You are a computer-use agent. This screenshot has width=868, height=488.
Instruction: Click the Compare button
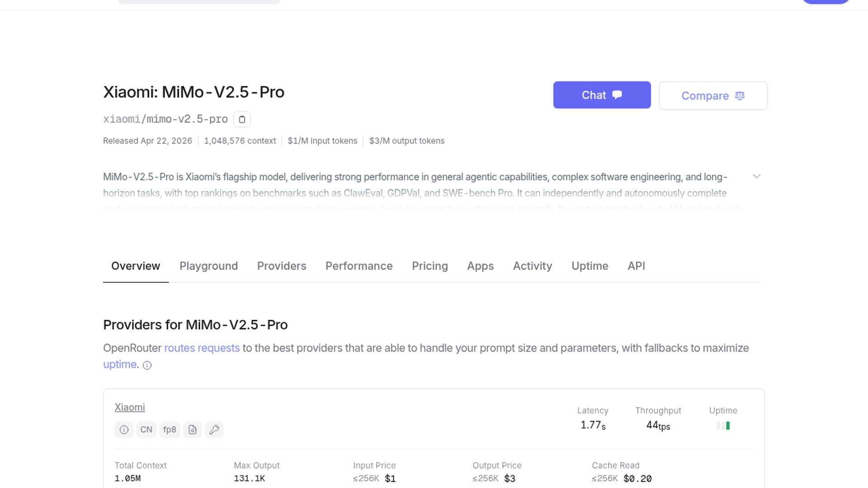[713, 96]
